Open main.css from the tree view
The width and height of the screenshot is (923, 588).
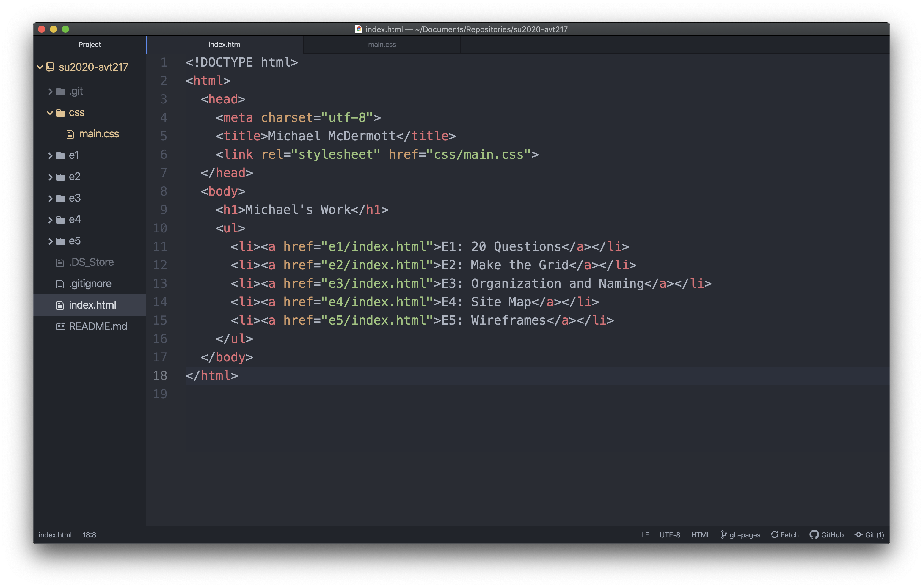pos(90,134)
